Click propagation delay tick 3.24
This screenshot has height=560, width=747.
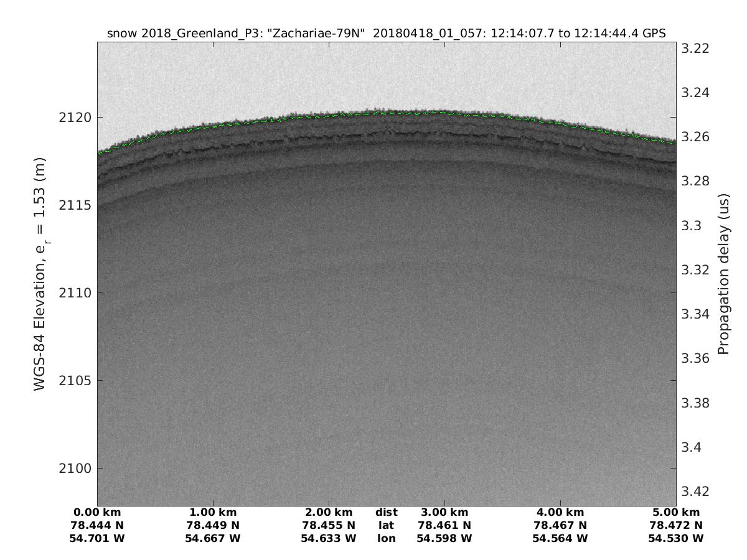(695, 93)
